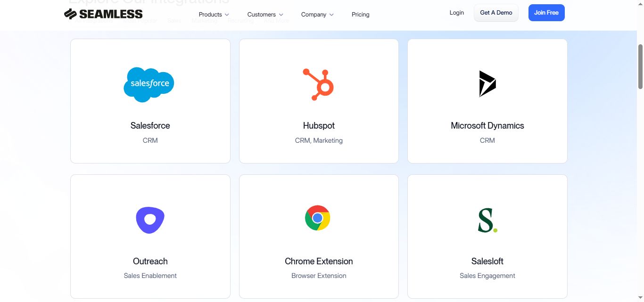Select the Outreach purple logo
The height and width of the screenshot is (302, 644).
[150, 219]
